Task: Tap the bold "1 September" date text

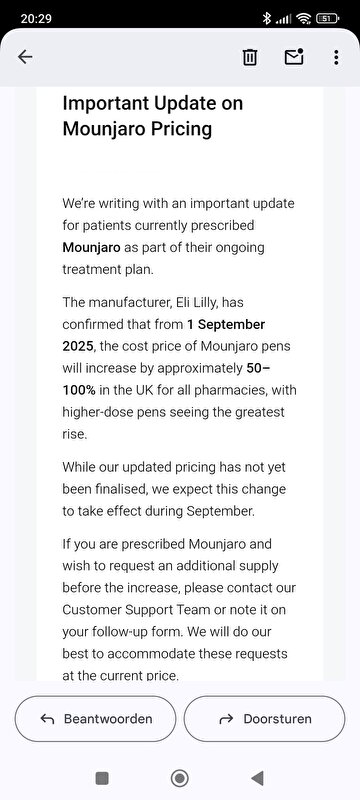Action: pyautogui.click(x=226, y=324)
